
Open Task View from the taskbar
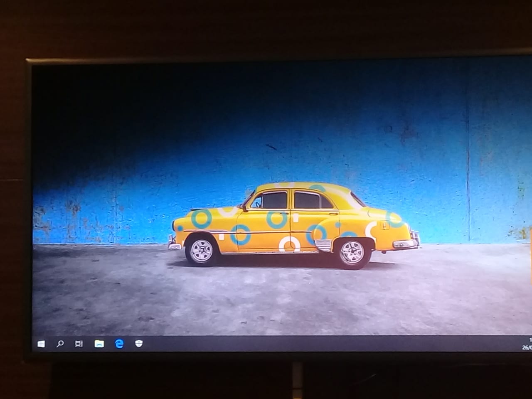(79, 344)
